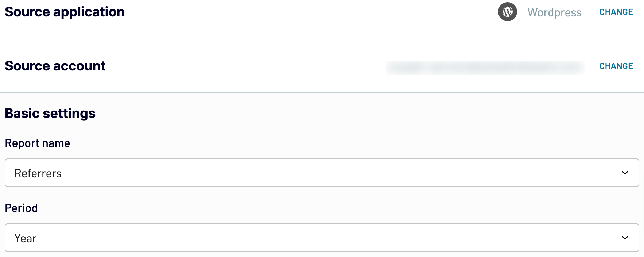Change the source application
The image size is (644, 257).
pos(616,12)
